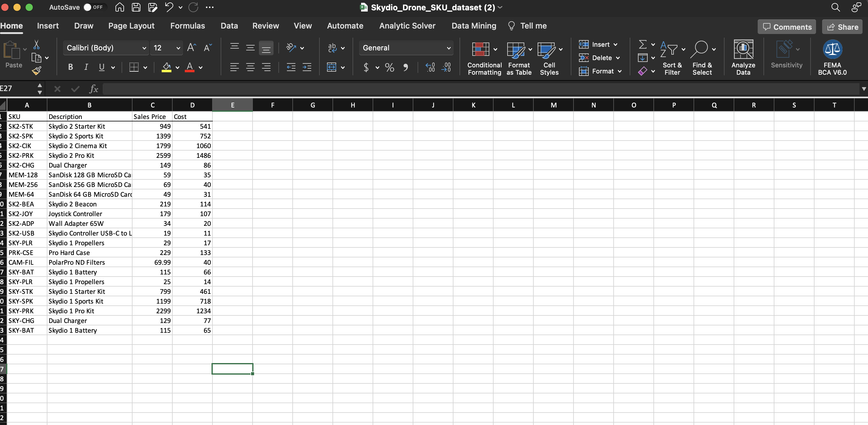The image size is (868, 425).
Task: Toggle Bottom Align vertical alignment
Action: pos(266,48)
